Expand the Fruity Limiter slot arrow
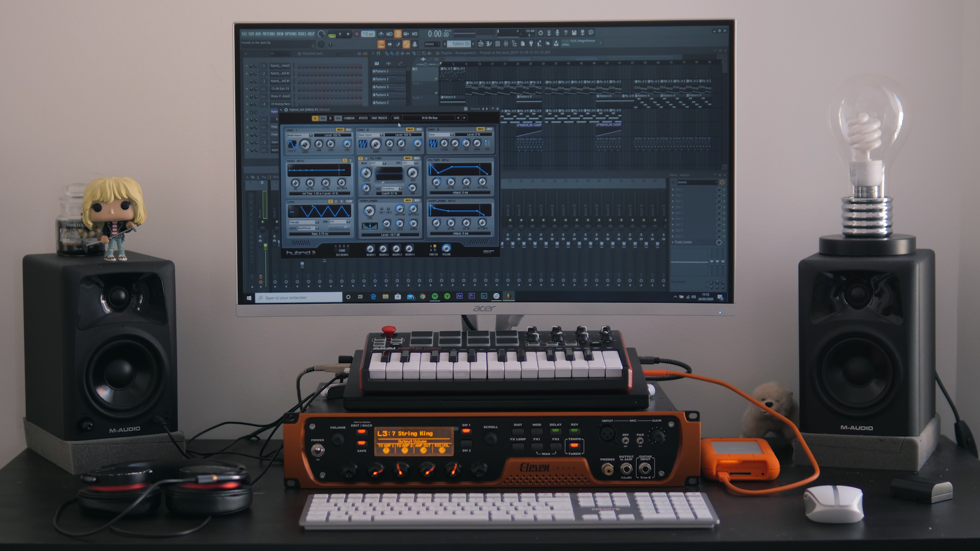The image size is (980, 551). pos(673,242)
